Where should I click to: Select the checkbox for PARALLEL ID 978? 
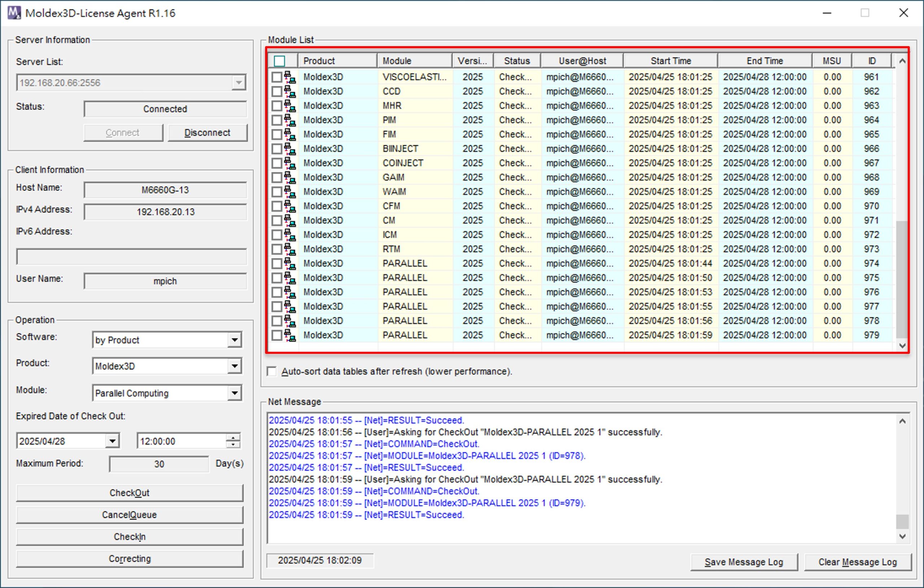tap(277, 321)
